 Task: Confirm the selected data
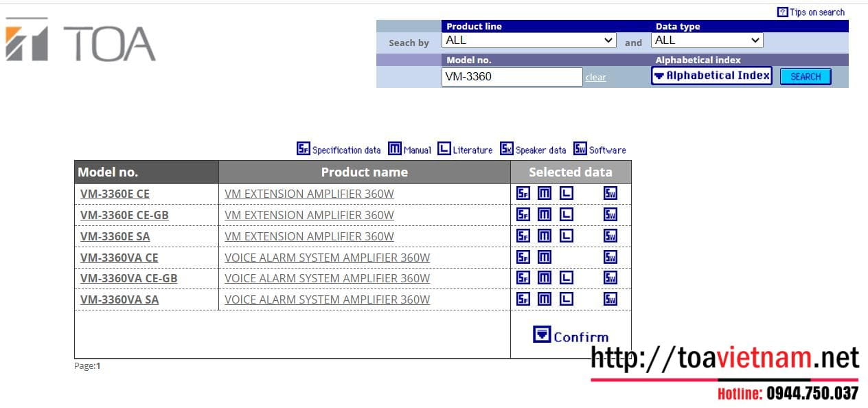(x=571, y=335)
